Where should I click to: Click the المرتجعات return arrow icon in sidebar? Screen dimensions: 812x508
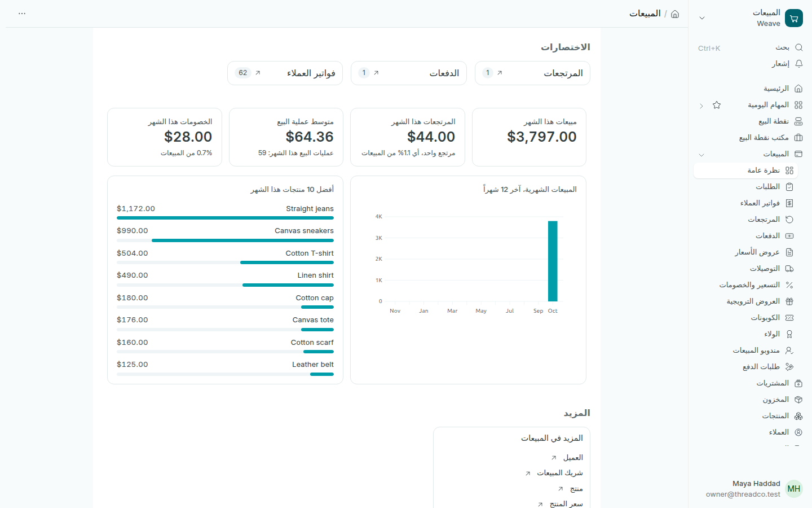[x=789, y=220]
